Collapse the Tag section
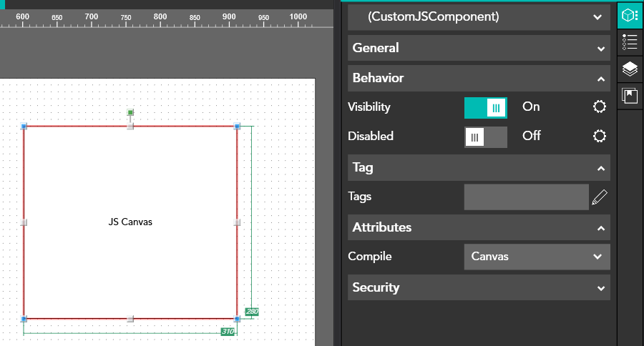644x346 pixels. (479, 167)
